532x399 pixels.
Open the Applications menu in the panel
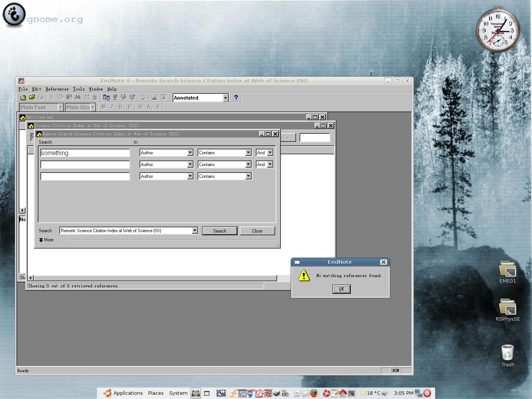[123, 393]
